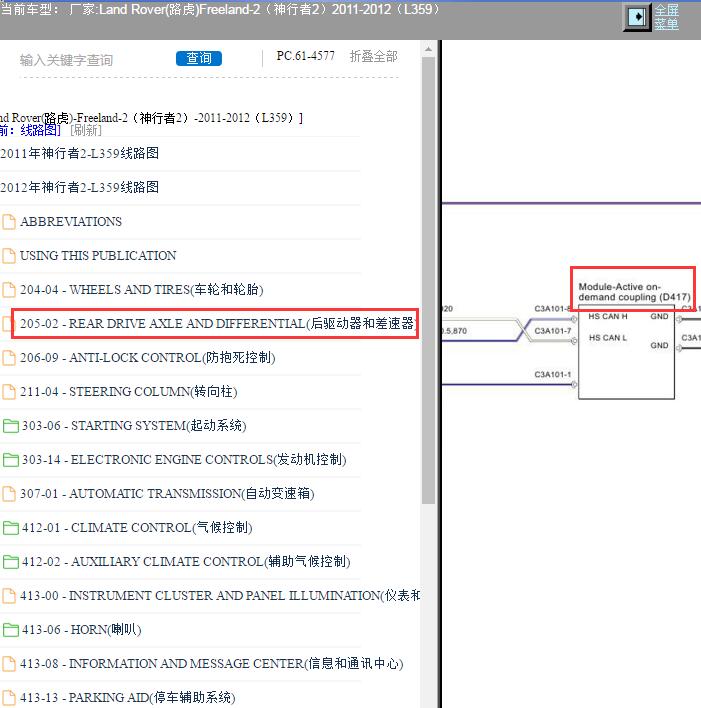Click the left panel vertical scrollbar thumb
The height and width of the screenshot is (708, 701).
pyautogui.click(x=428, y=280)
